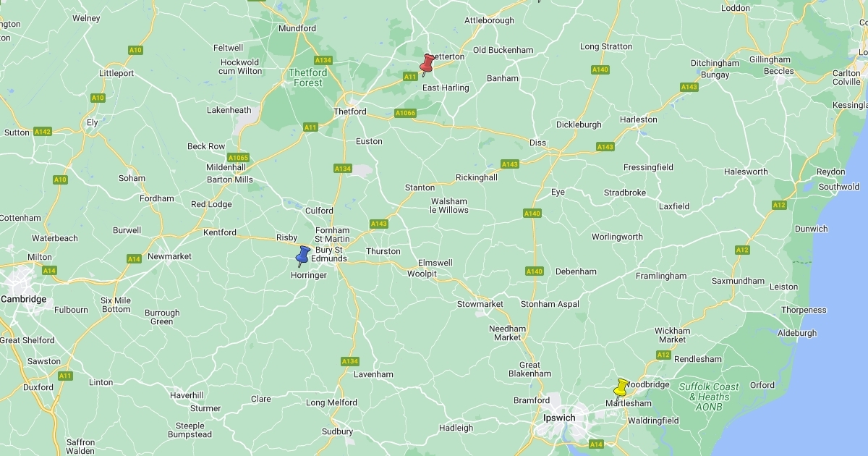Click the A12 road badge near Wickham Market
Screen dimensions: 868x456
point(664,355)
